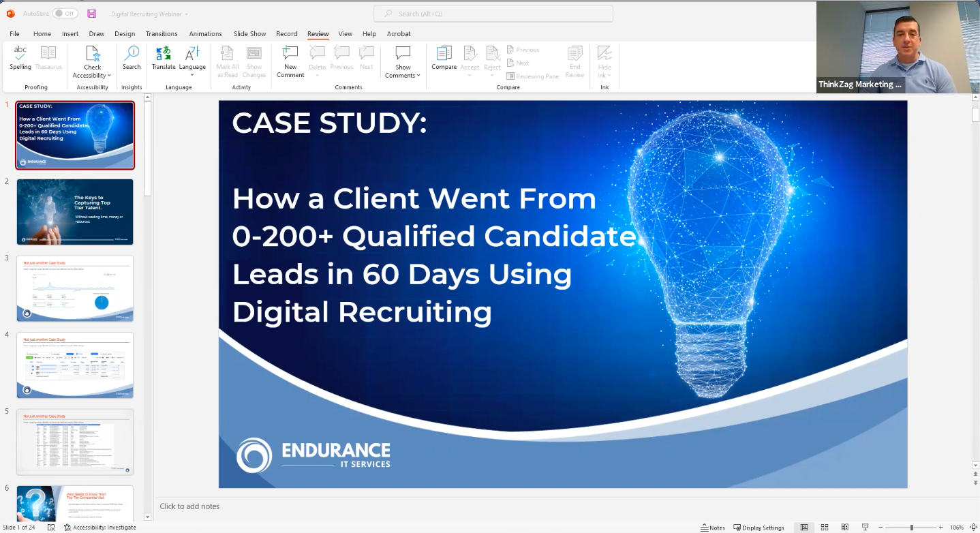
Task: Click the ThinkZag Marketing webcam video
Action: (898, 46)
